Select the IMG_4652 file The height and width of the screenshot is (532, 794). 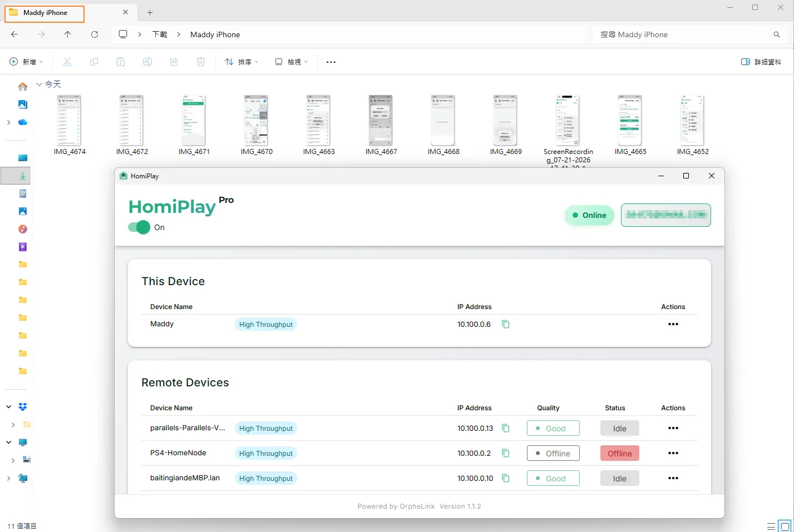[x=693, y=125]
